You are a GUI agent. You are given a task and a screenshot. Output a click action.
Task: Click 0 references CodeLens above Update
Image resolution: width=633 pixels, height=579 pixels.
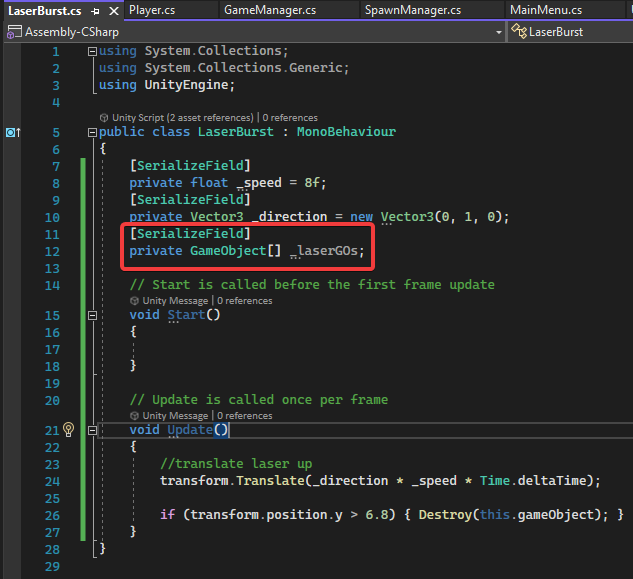(245, 415)
